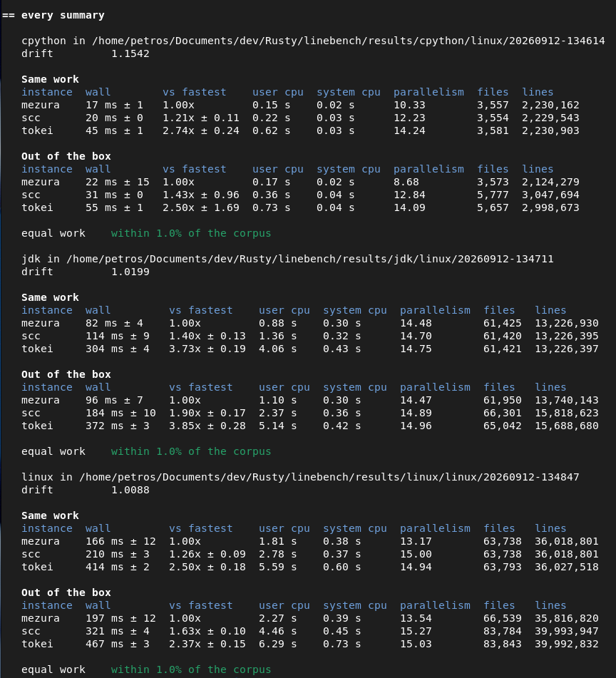Click the '1.21x ± 0.11' ratio
Viewport: 616px width, 678px height.
point(200,118)
